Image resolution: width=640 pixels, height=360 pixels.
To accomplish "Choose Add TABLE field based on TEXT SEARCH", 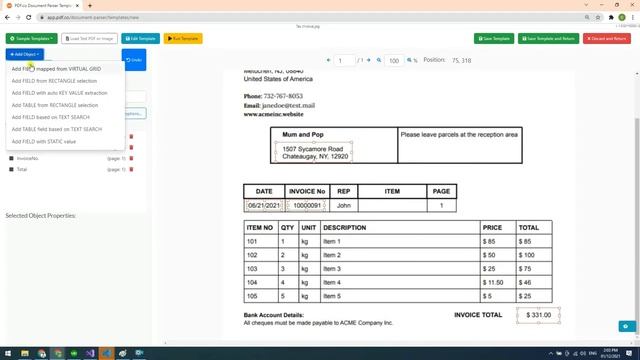I will pos(57,129).
